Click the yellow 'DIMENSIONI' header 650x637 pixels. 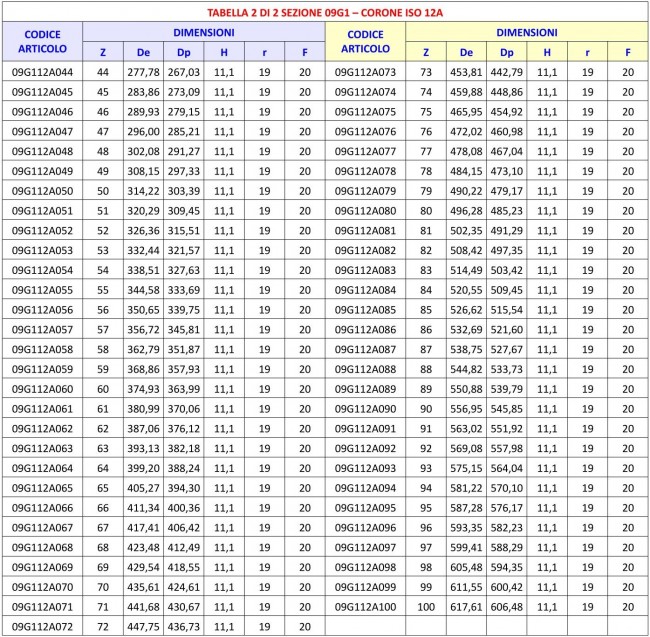(526, 32)
